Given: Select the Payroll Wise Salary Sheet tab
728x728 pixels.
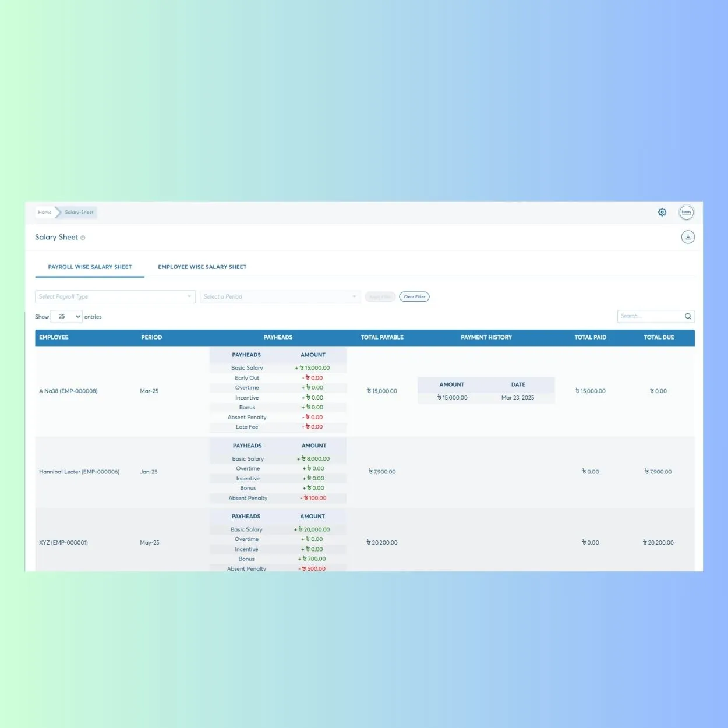Looking at the screenshot, I should click(90, 267).
